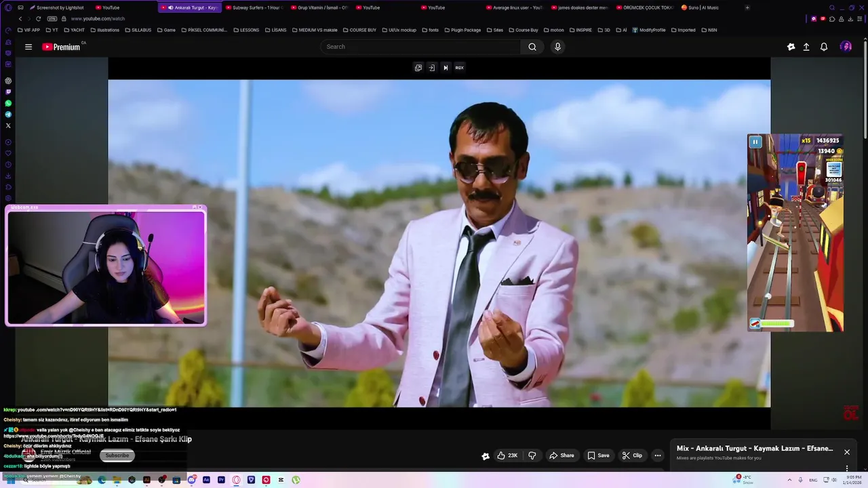The height and width of the screenshot is (488, 868).
Task: Click the Subway Surfers game overlay
Action: [795, 232]
